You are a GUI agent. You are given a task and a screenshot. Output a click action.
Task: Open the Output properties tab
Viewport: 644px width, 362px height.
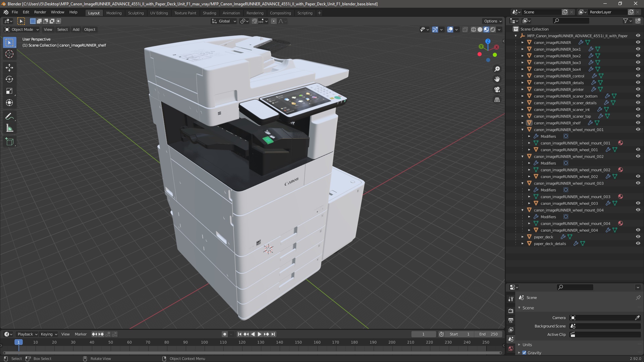tap(511, 320)
